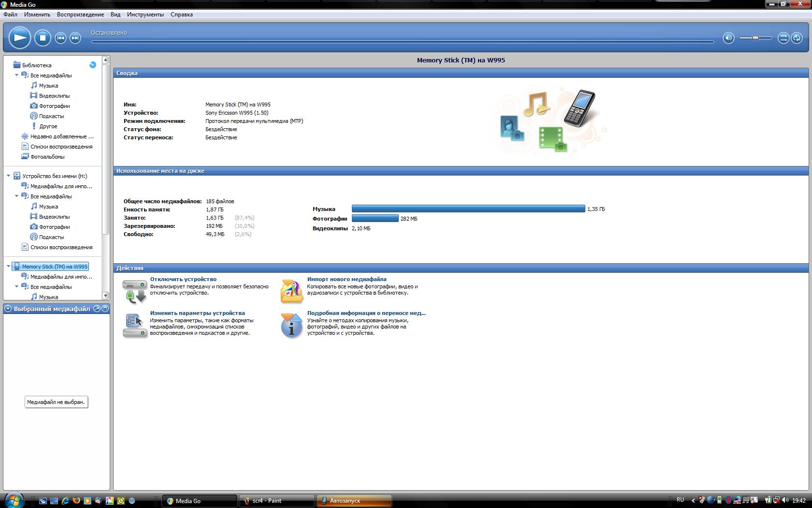Adjust the volume slider
This screenshot has height=508, width=812.
click(x=755, y=38)
